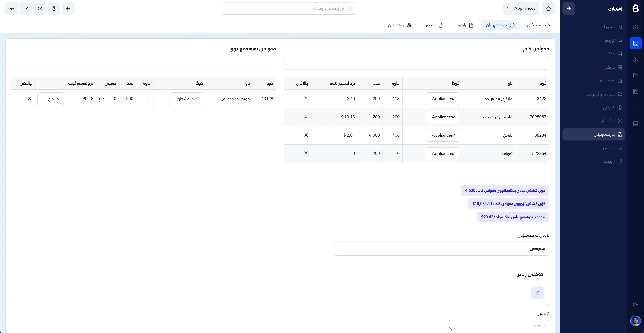The width and height of the screenshot is (644, 333).
Task: Click the dollar currency icon in top toolbar
Action: click(x=54, y=9)
